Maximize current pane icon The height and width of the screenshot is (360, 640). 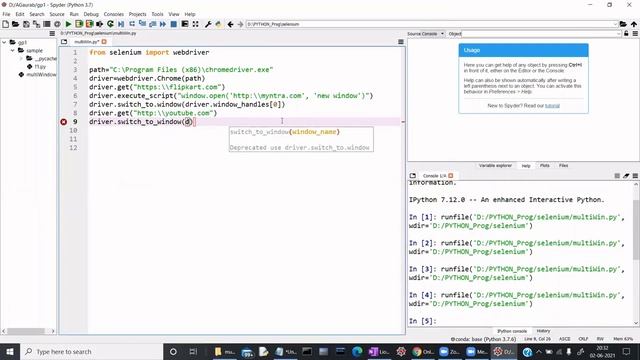pyautogui.click(x=185, y=24)
